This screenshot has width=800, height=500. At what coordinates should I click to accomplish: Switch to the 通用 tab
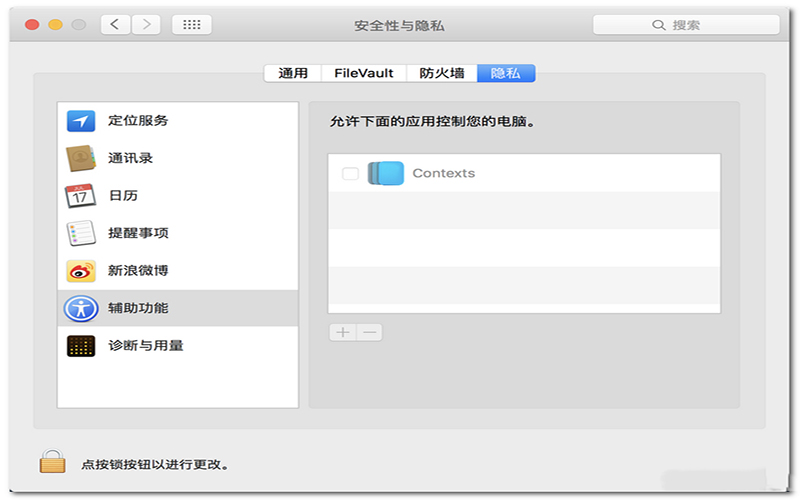[293, 73]
